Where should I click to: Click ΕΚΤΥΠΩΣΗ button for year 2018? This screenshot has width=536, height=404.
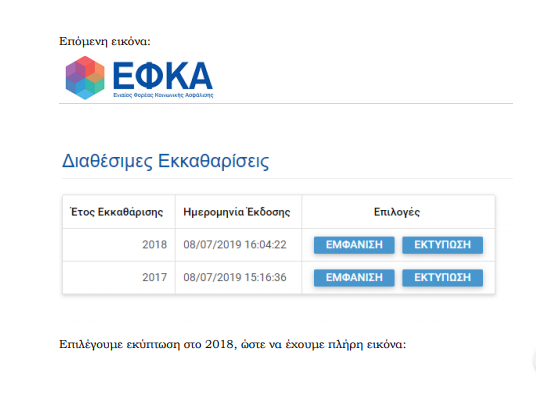click(x=442, y=245)
